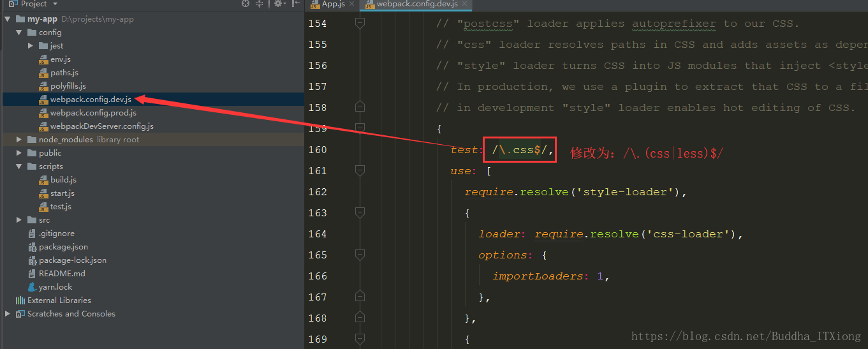Expand the public folder
Image resolution: width=868 pixels, height=349 pixels.
pyautogui.click(x=19, y=153)
